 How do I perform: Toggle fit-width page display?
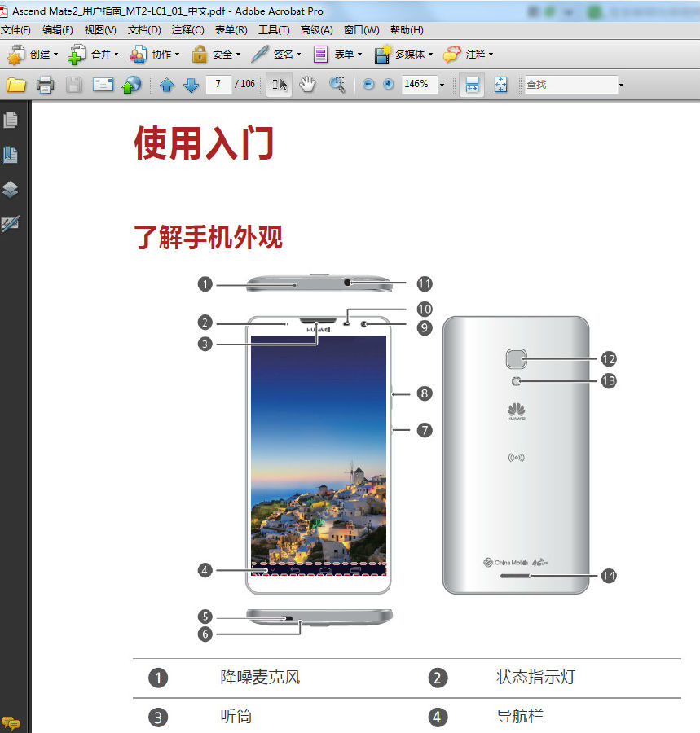(x=471, y=84)
